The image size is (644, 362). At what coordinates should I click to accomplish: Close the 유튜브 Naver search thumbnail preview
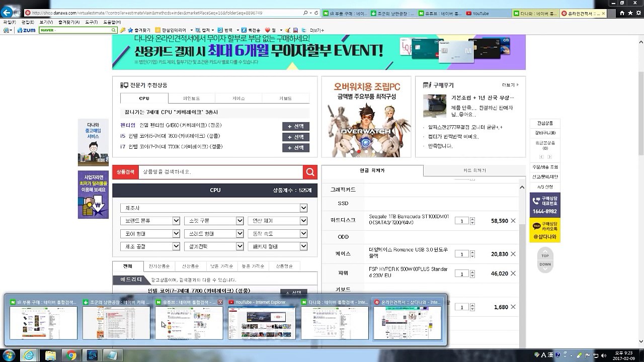coord(220,302)
